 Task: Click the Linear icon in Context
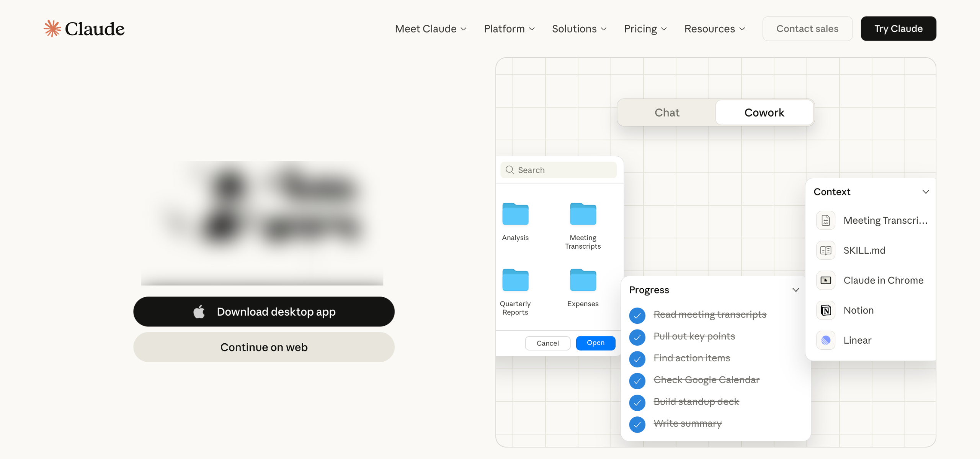(x=826, y=340)
